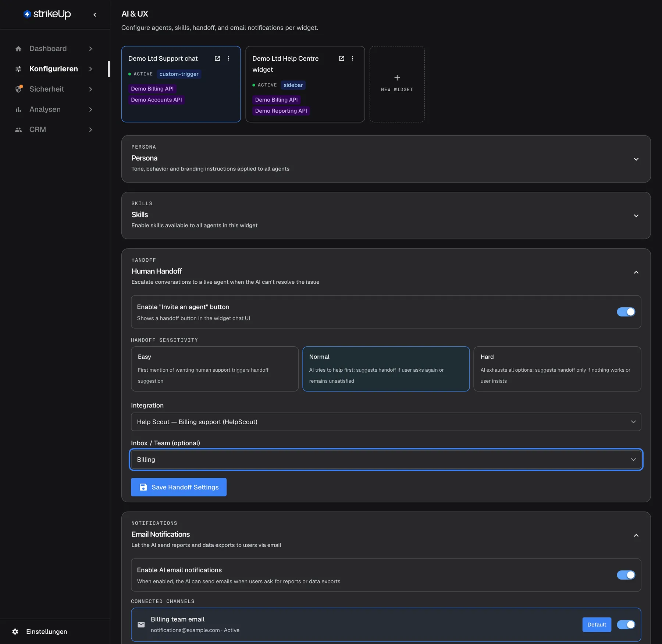Expand the Persona section
The image size is (662, 644).
636,159
